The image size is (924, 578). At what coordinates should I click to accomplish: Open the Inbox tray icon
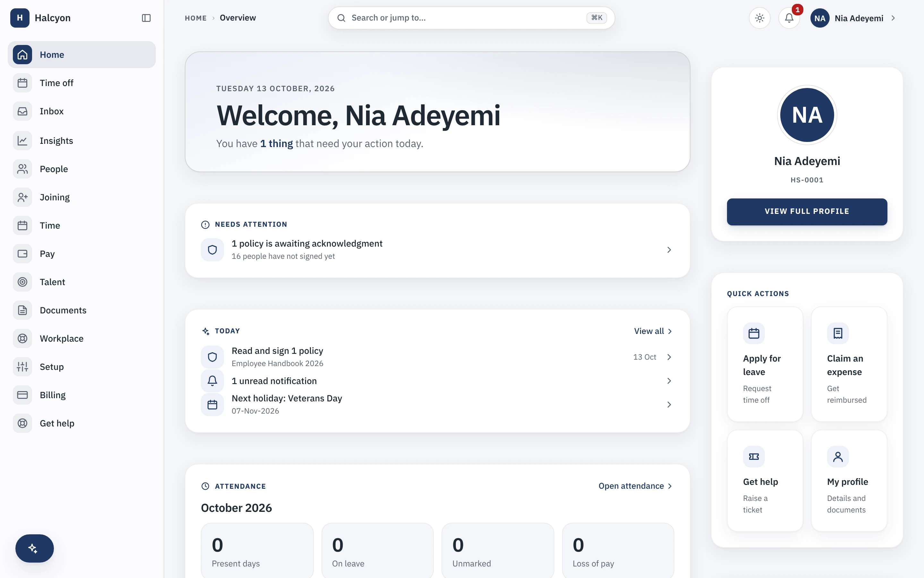click(22, 111)
